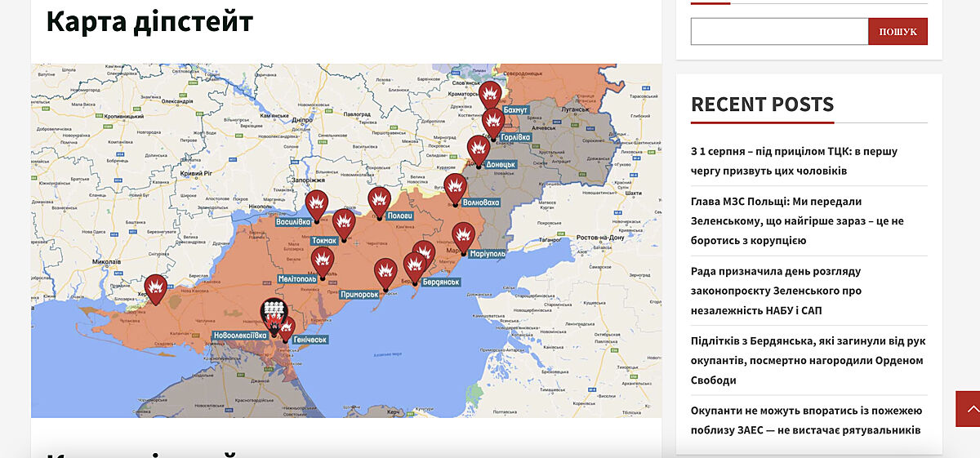Select the Токмак map pin
The height and width of the screenshot is (458, 980).
[344, 223]
